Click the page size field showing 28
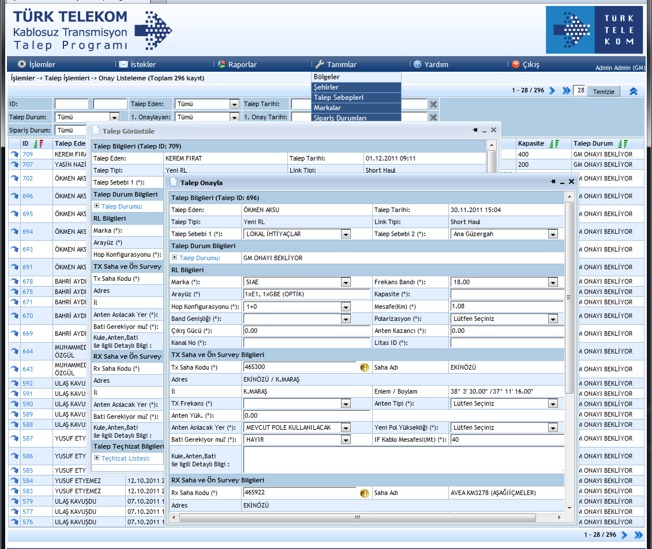Screen dimensions: 652x549 click(580, 91)
